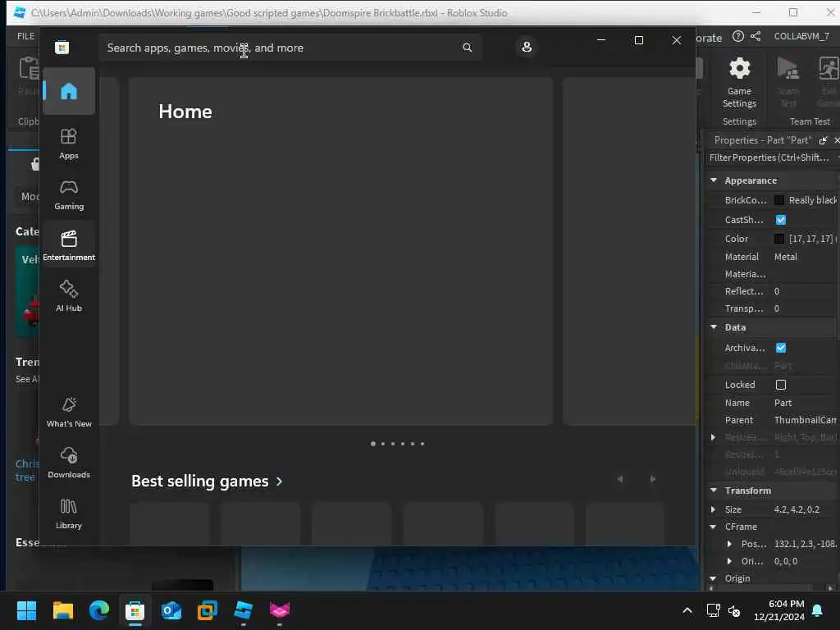Click Roblox Studio share icon

tap(756, 36)
